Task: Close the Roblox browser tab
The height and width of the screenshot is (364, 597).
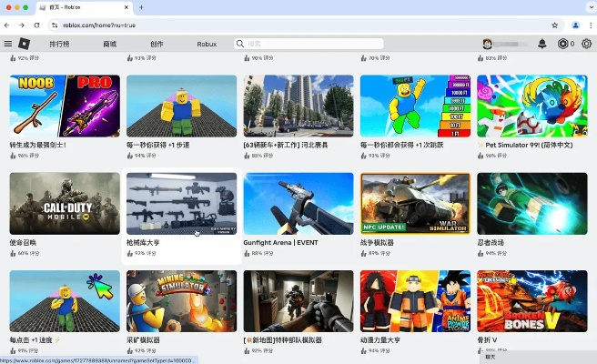Action: coord(126,7)
